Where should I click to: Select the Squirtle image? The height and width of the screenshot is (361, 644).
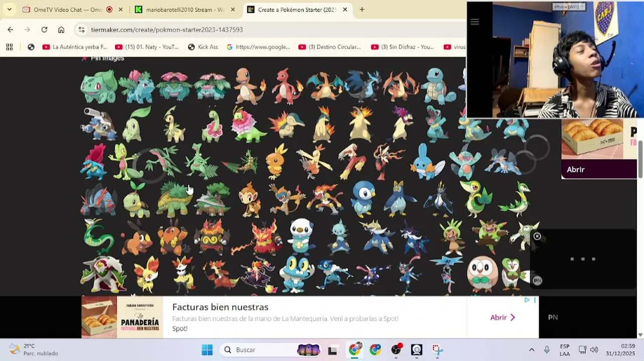pyautogui.click(x=437, y=86)
